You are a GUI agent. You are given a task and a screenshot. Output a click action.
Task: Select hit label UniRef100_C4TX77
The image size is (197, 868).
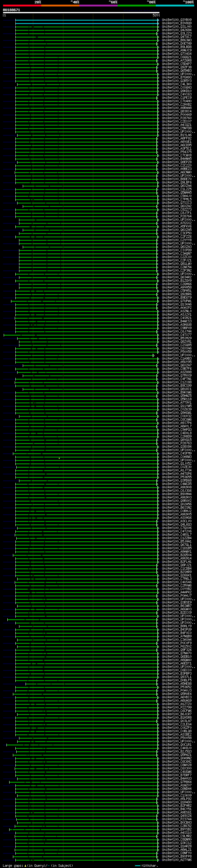177,335
